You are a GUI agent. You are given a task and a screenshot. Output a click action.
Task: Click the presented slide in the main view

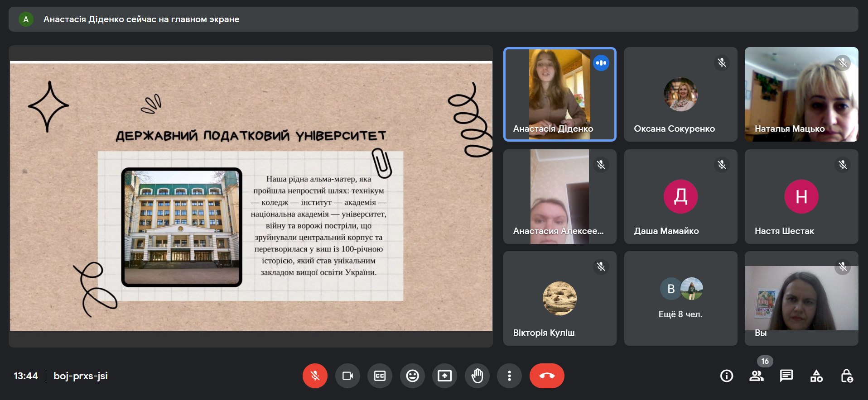tap(251, 196)
